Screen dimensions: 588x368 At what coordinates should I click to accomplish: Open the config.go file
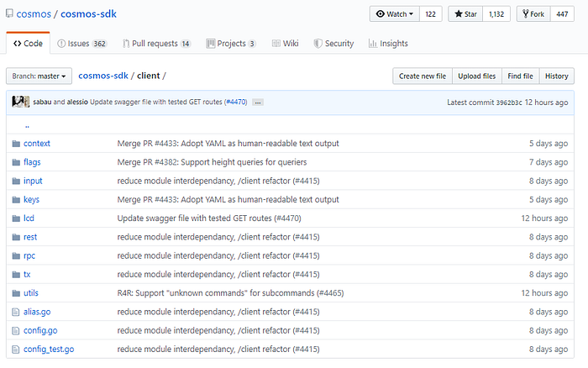(x=40, y=331)
